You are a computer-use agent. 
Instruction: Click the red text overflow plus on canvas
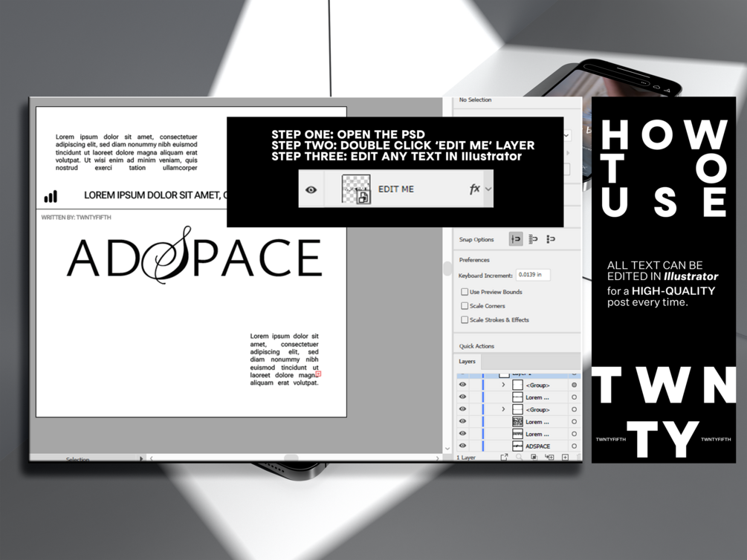pos(318,374)
